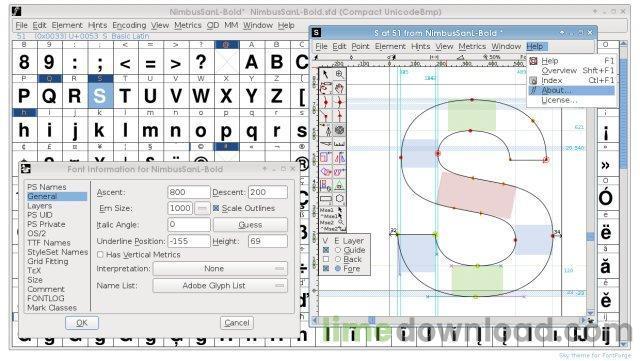Open CID menu in main window
Screen dimensions: 640x361
tap(213, 25)
